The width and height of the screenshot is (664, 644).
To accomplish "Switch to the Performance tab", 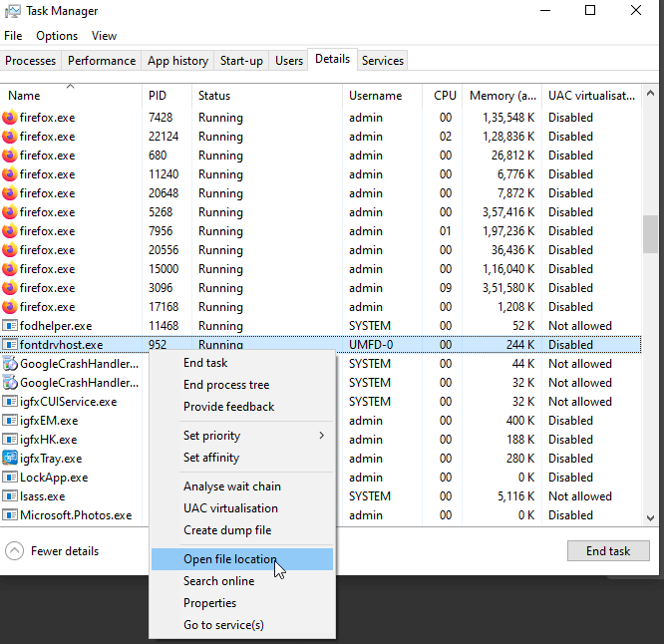I will 102,61.
